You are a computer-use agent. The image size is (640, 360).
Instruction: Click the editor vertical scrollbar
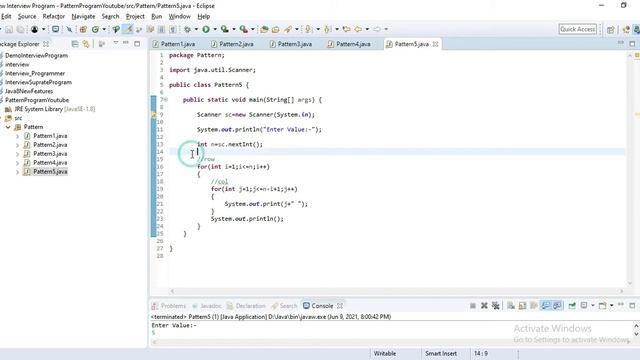click(x=630, y=169)
